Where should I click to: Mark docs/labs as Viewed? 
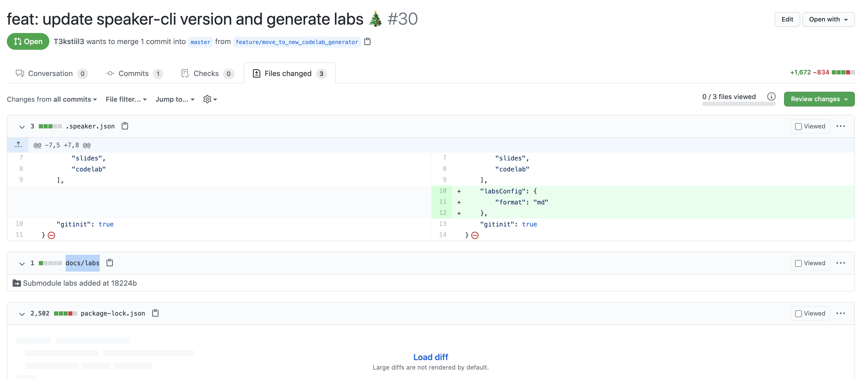(798, 263)
